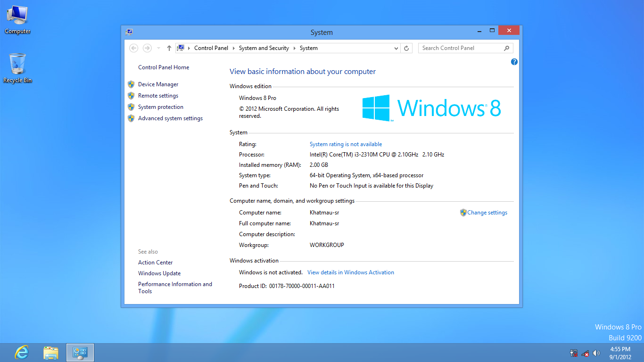644x362 pixels.
Task: Click the speaker volume tray icon
Action: point(596,353)
